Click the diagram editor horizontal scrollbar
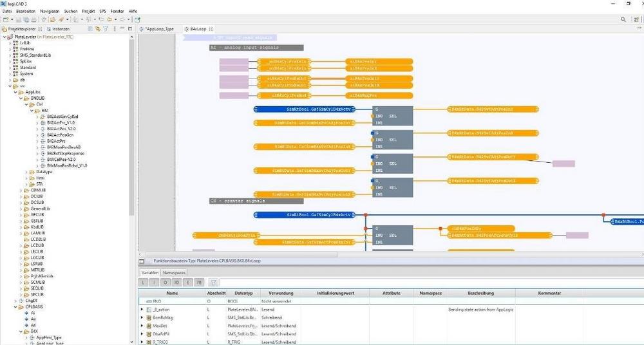Image resolution: width=644 pixels, height=345 pixels. pos(241,255)
